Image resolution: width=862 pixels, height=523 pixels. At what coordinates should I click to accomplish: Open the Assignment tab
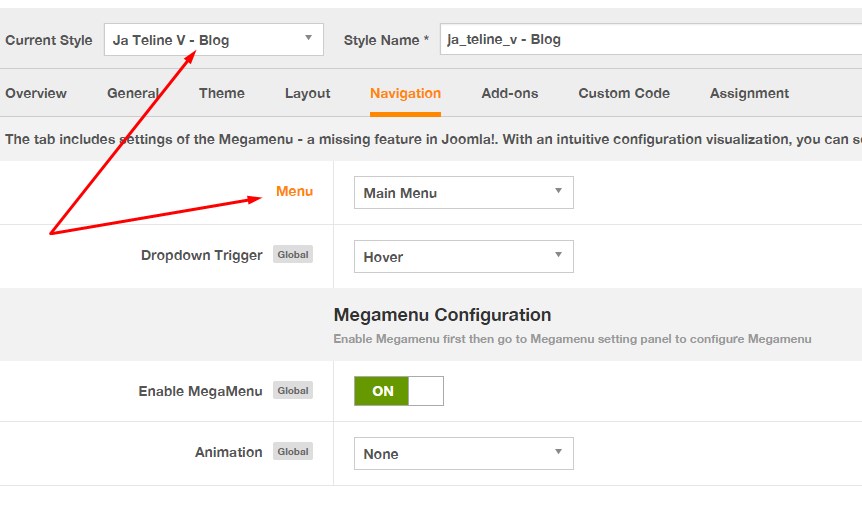tap(749, 93)
